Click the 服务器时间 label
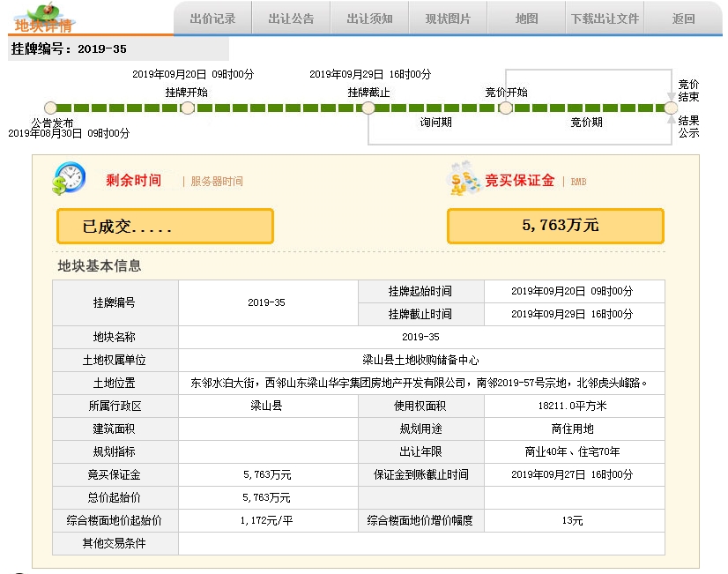 [x=217, y=181]
